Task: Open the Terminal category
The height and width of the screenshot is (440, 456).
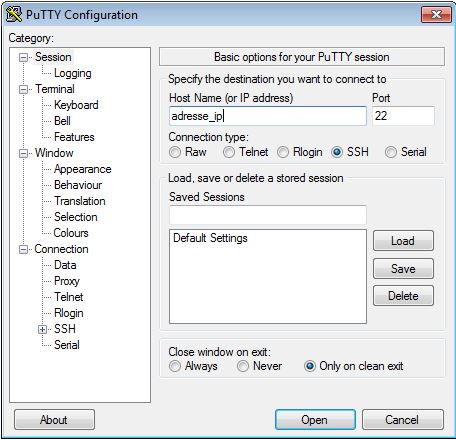Action: 55,89
